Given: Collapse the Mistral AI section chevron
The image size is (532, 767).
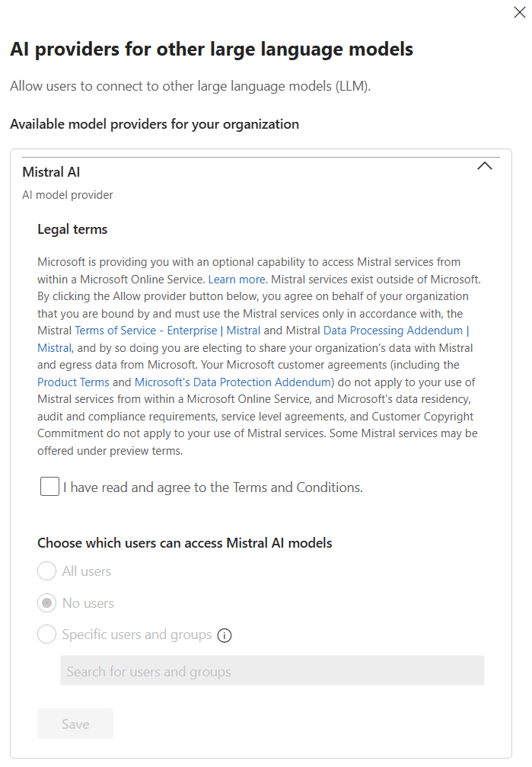Looking at the screenshot, I should pyautogui.click(x=485, y=166).
